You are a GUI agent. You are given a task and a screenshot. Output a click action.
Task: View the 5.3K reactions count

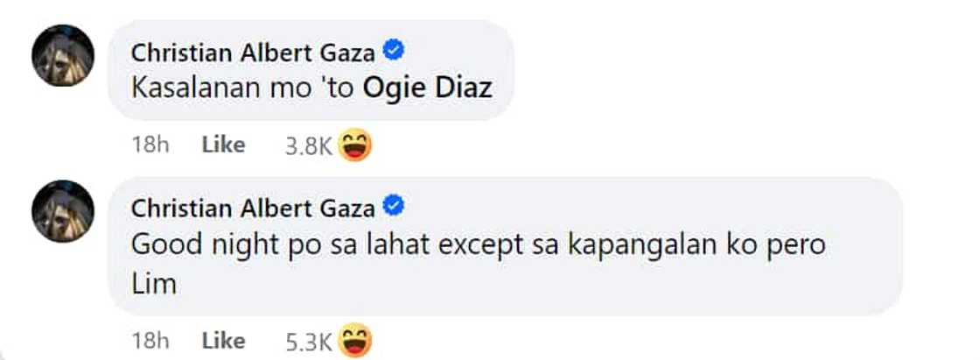pos(308,342)
